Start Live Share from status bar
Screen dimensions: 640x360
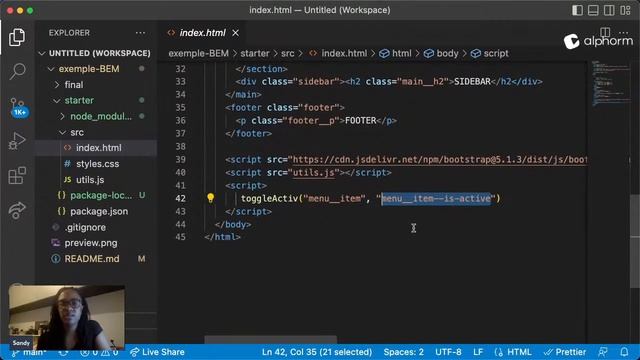[158, 352]
